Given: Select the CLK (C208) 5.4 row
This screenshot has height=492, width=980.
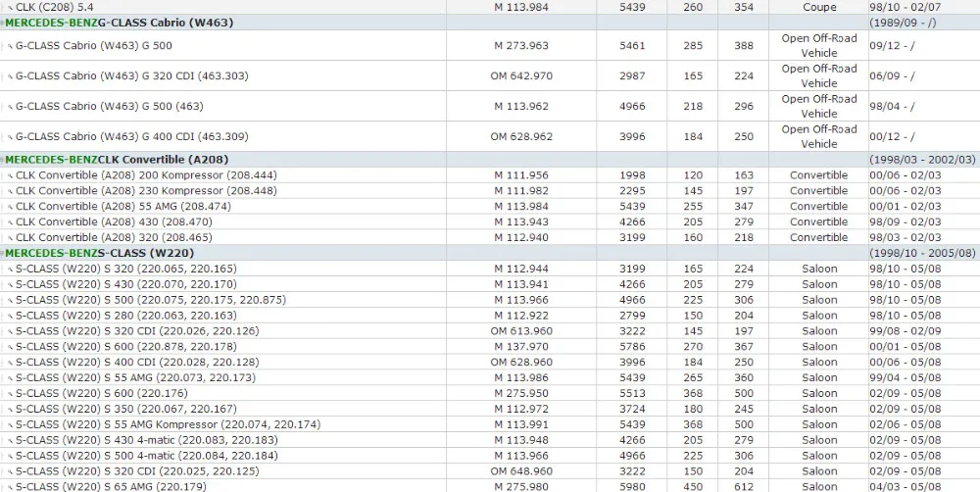Looking at the screenshot, I should click(490, 8).
